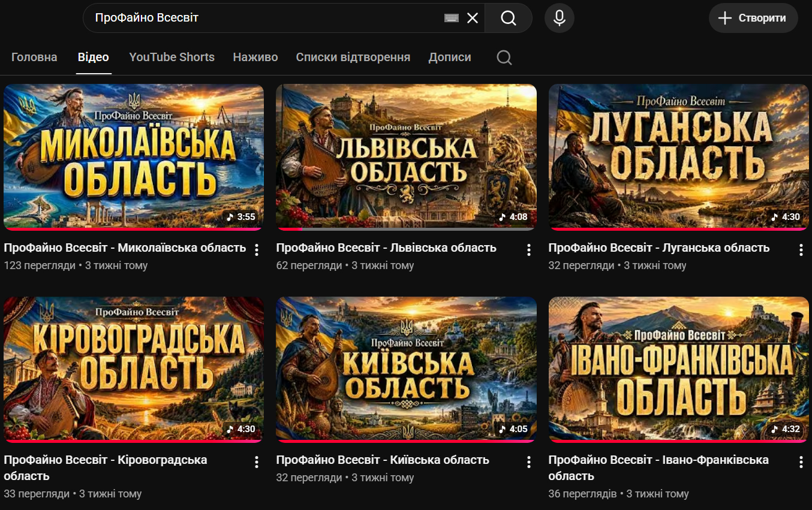Screen dimensions: 812x510
Task: Open more actions menu for Кіровоградська область video
Action: point(257,461)
